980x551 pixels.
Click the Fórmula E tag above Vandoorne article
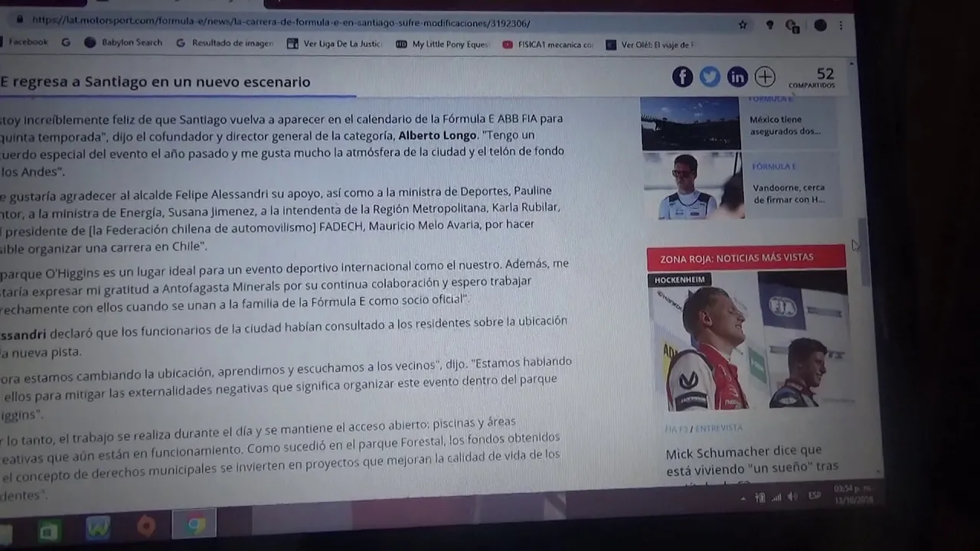click(x=774, y=167)
